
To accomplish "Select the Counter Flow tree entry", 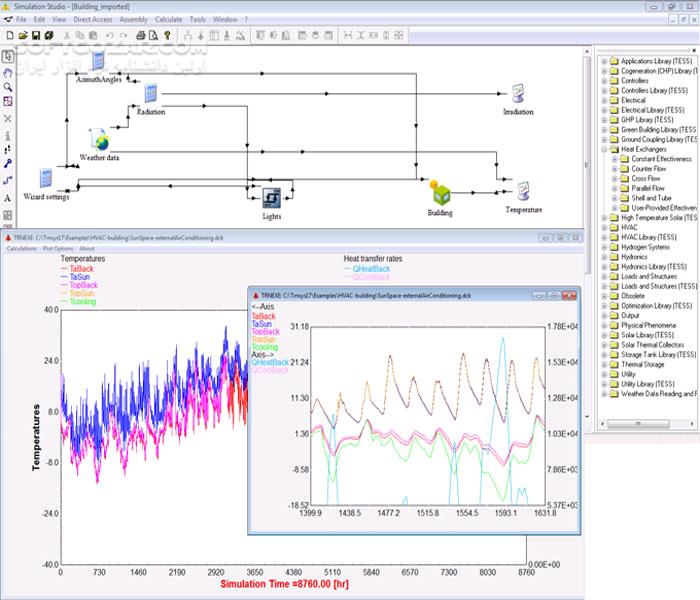I will tap(649, 169).
